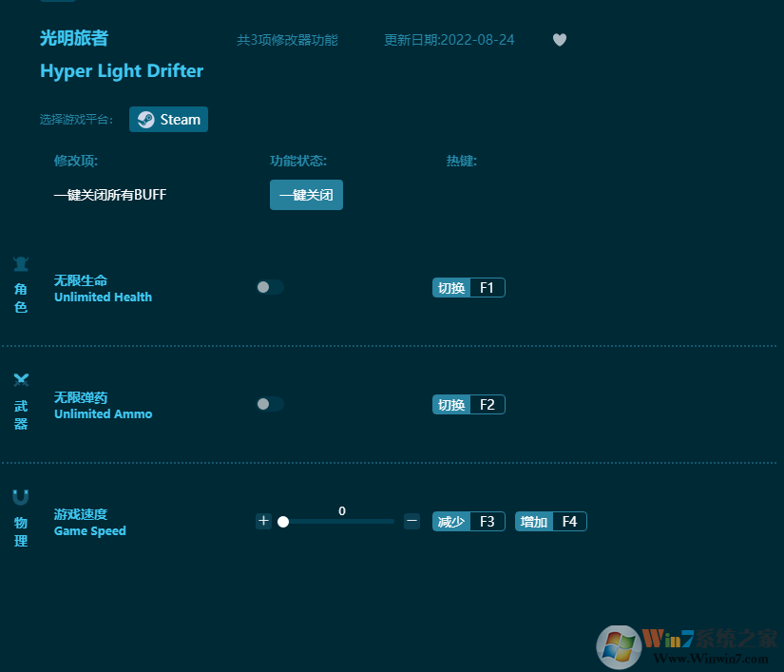Click the Game Speed label text
The height and width of the screenshot is (672, 784).
pos(89,530)
